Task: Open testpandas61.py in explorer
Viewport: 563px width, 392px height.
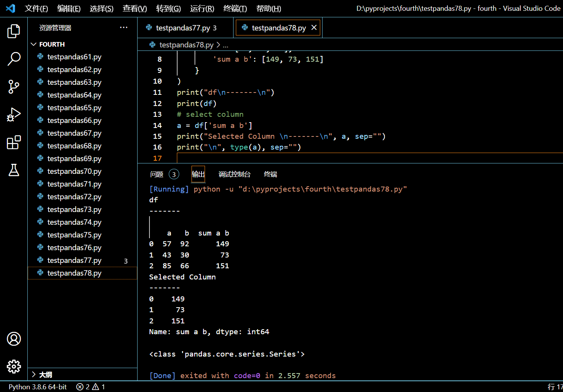Action: [x=82, y=57]
